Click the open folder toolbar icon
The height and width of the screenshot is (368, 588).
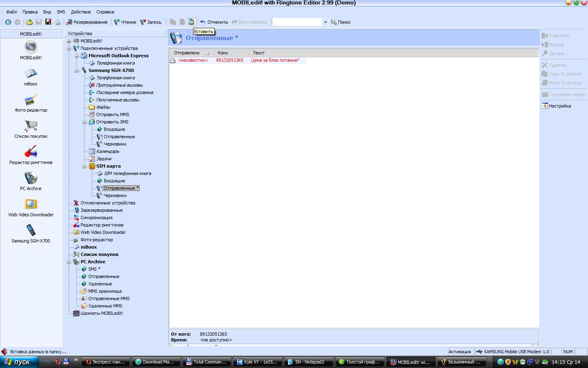tap(29, 22)
